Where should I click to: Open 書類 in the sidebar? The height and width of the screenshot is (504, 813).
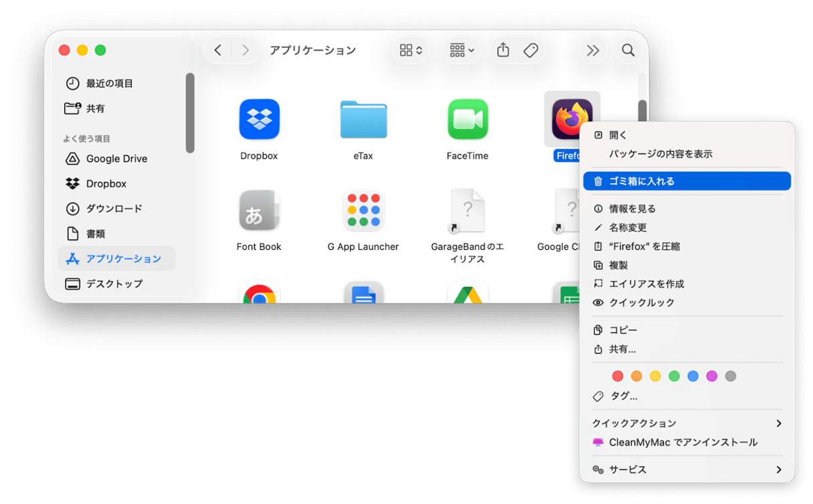(116, 234)
